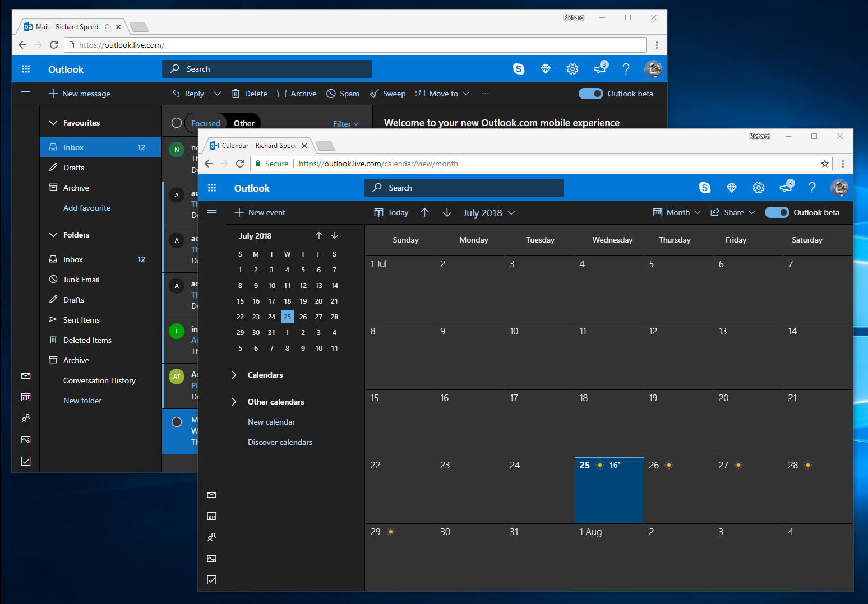Click the calendar window Search field
The width and height of the screenshot is (868, 604).
tap(464, 188)
